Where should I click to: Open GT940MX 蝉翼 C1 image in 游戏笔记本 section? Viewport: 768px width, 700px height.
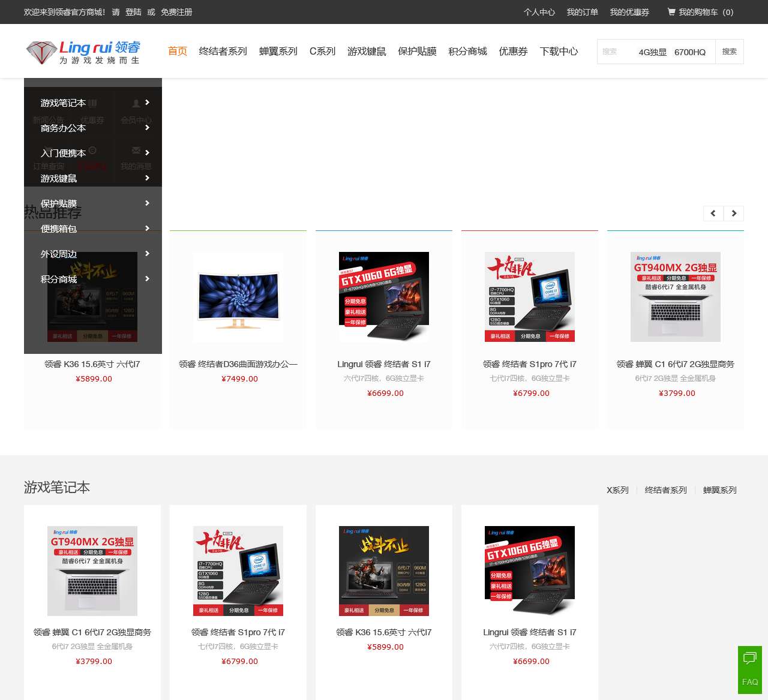[92, 571]
